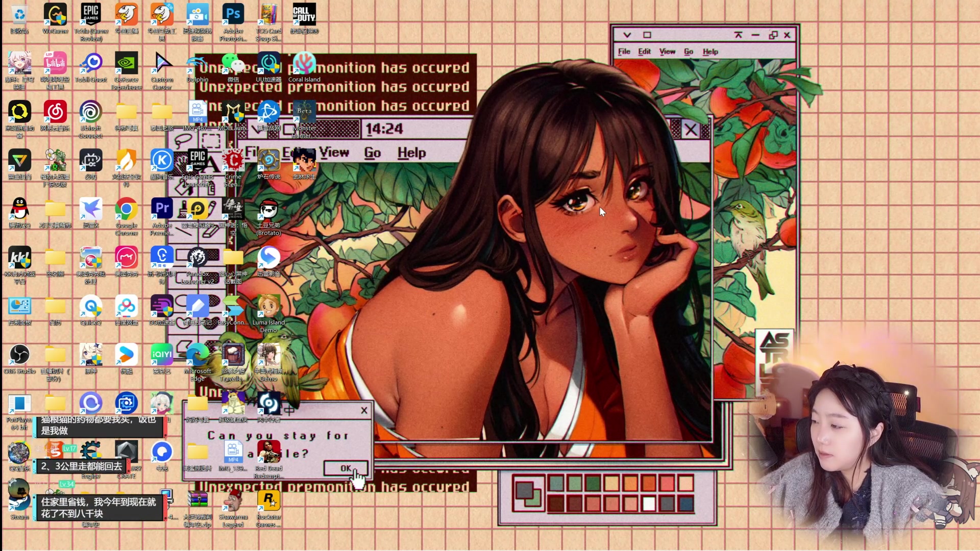Image resolution: width=980 pixels, height=551 pixels.
Task: Launch Tobii Ghost from the desktop
Action: point(91,67)
